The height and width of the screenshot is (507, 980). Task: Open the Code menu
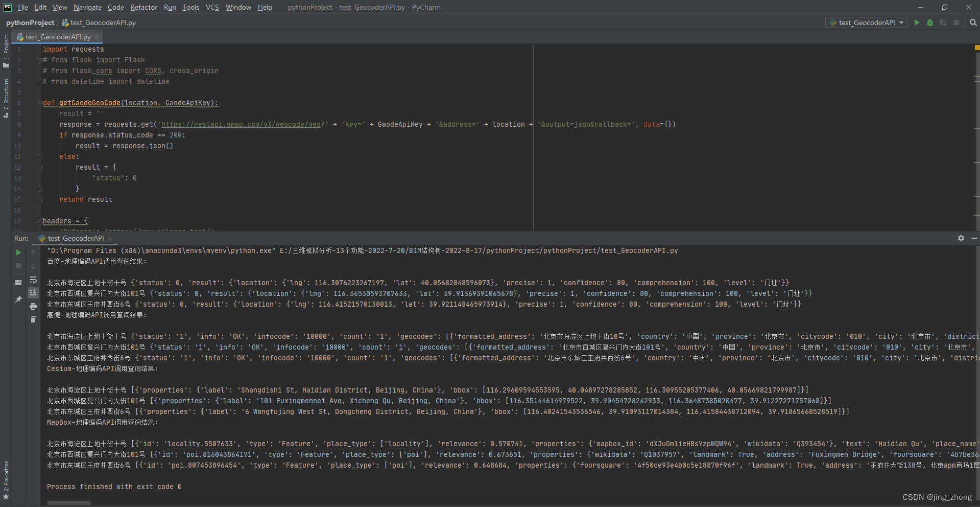click(x=116, y=7)
